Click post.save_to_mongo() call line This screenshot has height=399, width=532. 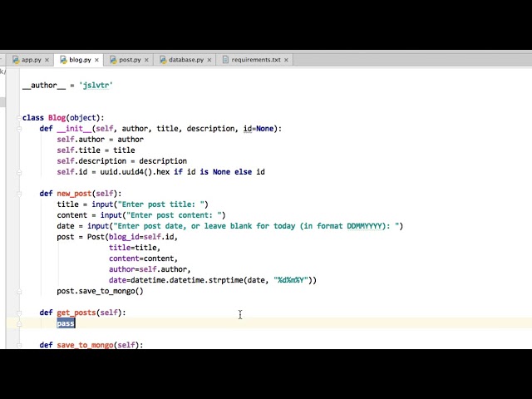click(100, 291)
